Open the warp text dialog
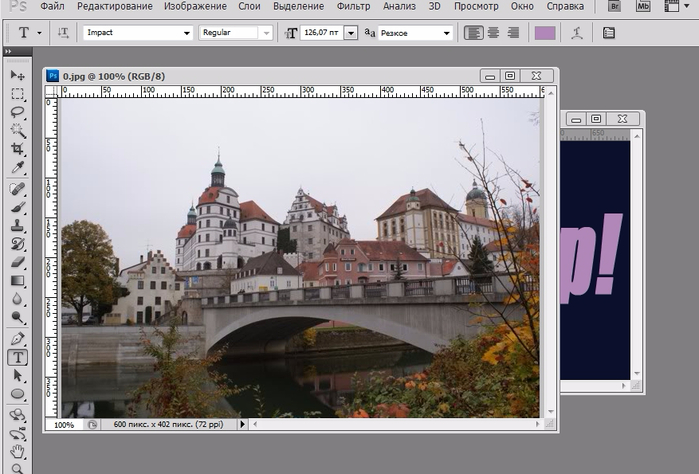 tap(577, 33)
